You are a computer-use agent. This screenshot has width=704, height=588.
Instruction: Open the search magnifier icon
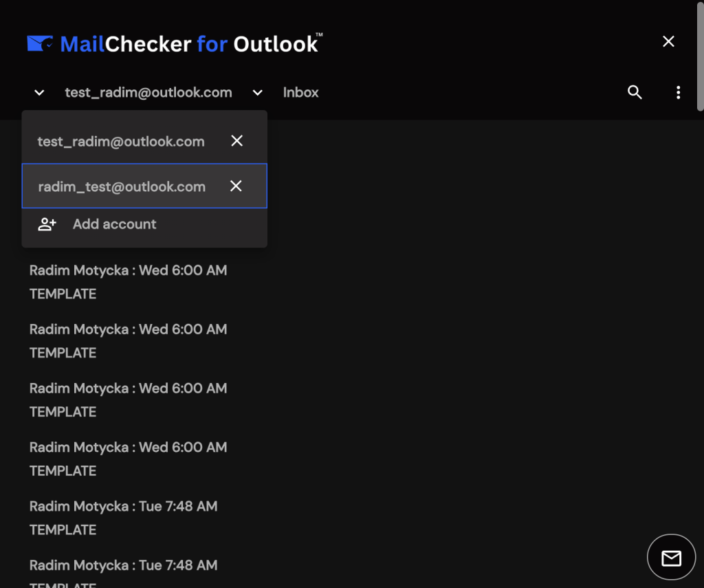635,92
